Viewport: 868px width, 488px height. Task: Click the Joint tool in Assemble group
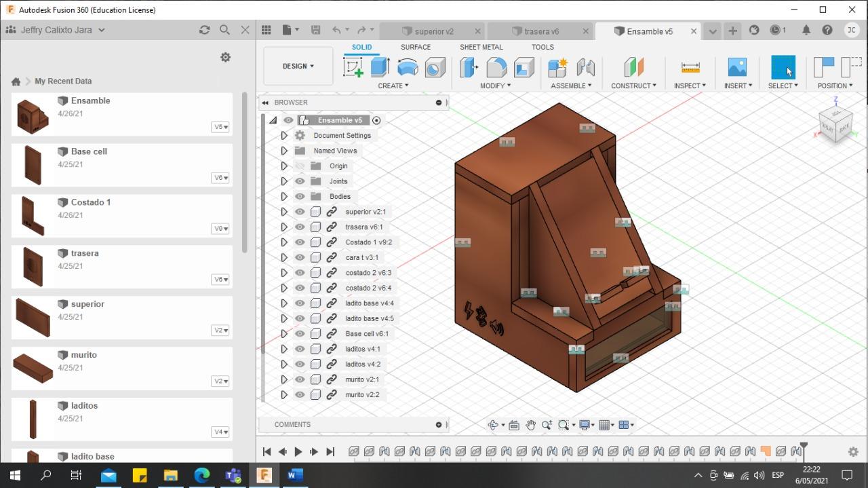pyautogui.click(x=585, y=67)
